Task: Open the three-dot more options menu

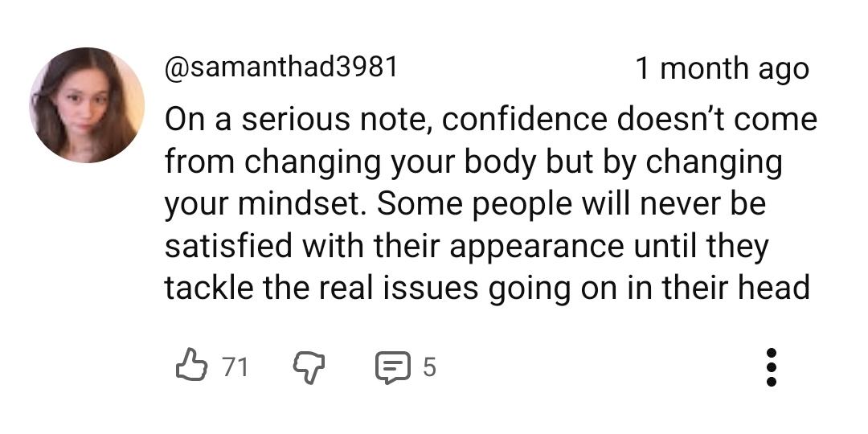Action: point(771,367)
